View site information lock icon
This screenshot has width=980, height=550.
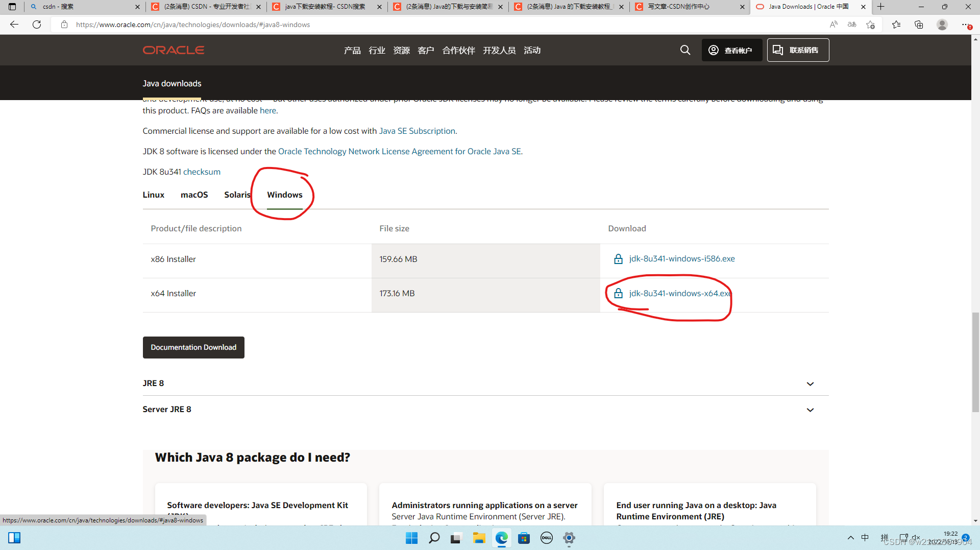[64, 25]
